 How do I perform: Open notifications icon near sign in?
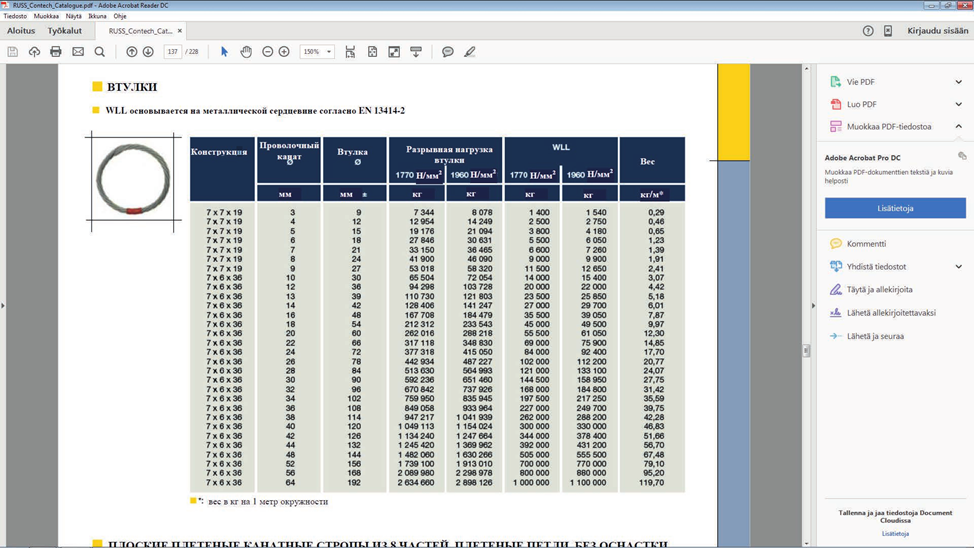tap(888, 31)
